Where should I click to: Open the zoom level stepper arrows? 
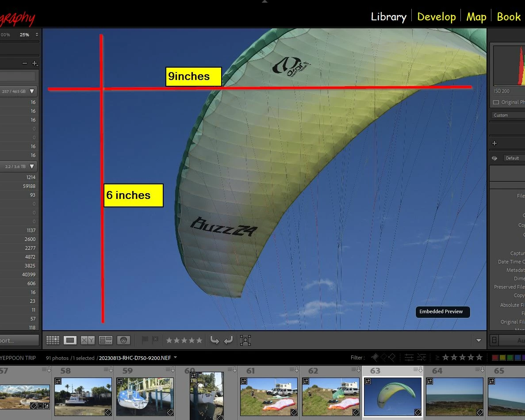(37, 34)
